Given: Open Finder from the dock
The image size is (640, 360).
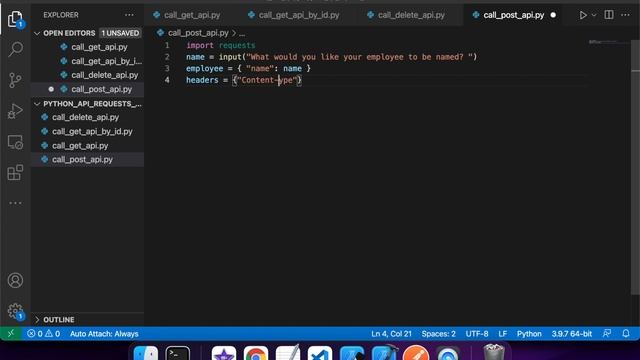Looking at the screenshot, I should pyautogui.click(x=146, y=353).
